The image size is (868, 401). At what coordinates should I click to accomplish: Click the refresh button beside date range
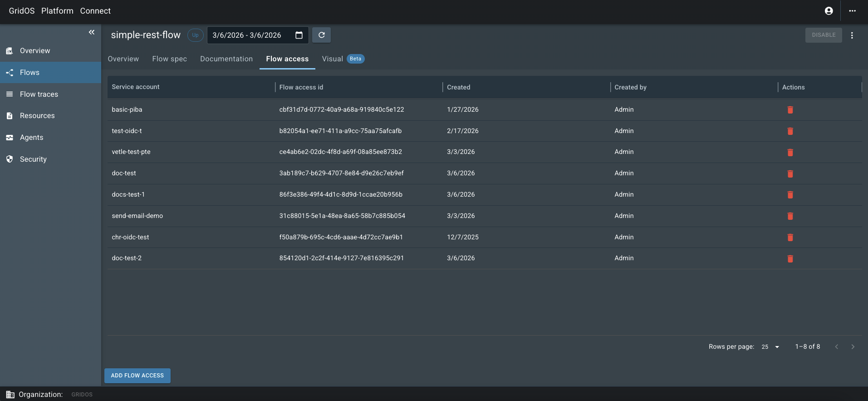[322, 35]
